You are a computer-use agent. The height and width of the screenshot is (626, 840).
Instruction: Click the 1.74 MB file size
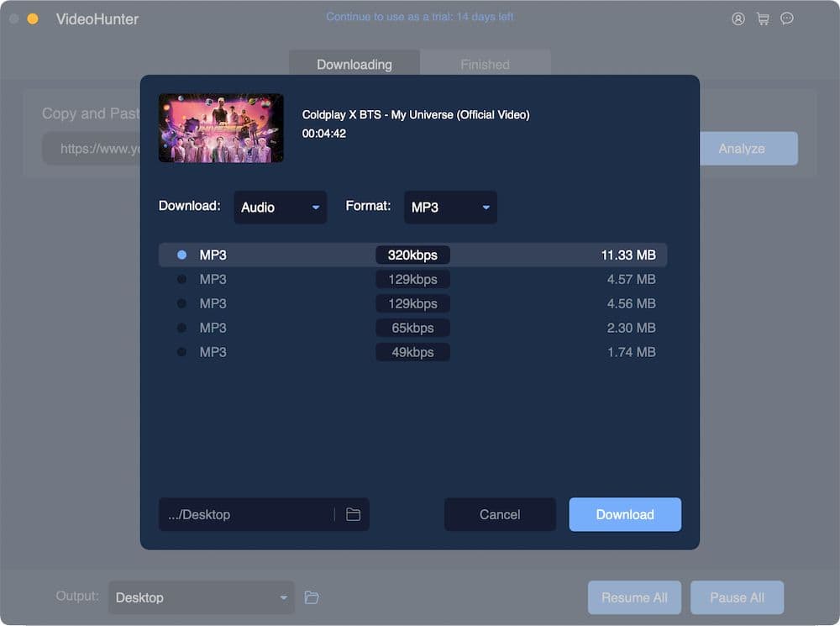click(631, 352)
